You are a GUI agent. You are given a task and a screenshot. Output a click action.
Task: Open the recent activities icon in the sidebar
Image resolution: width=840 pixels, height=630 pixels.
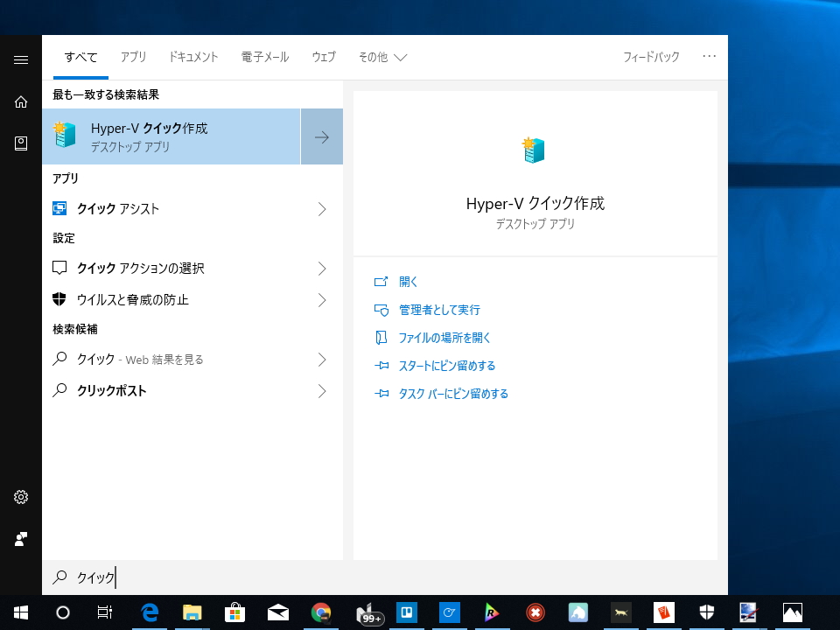tap(20, 143)
